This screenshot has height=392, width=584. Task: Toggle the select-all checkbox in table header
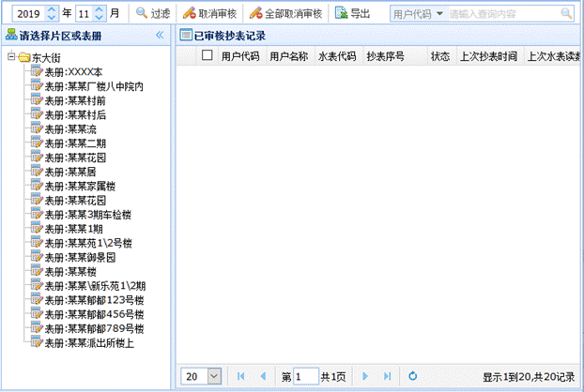pyautogui.click(x=207, y=55)
